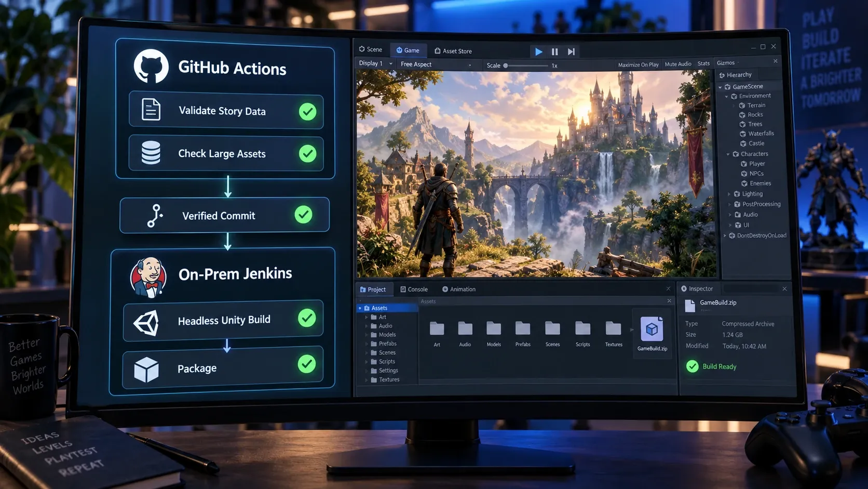The image size is (868, 489).
Task: Click the GitHub Octocat logo
Action: point(151,66)
